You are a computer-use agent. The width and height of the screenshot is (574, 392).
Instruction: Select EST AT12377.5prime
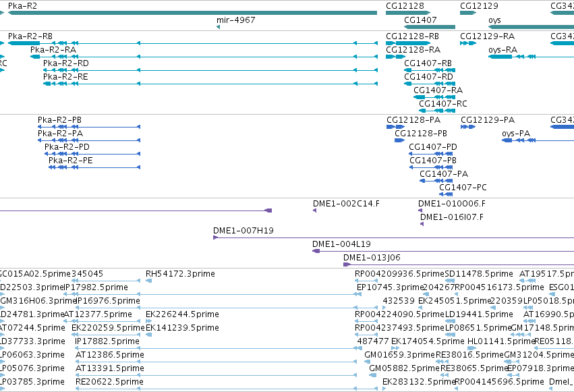point(98,315)
